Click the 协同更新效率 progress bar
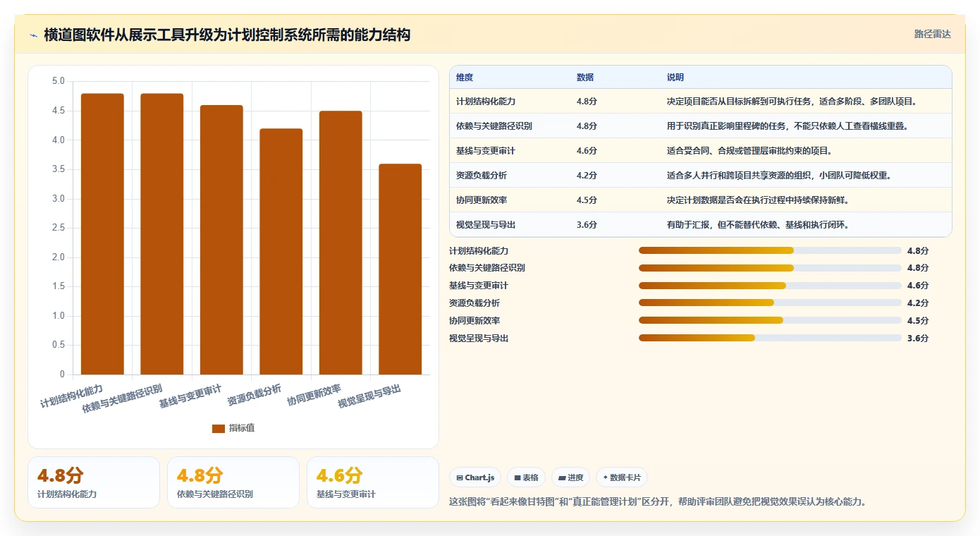Image resolution: width=980 pixels, height=536 pixels. (x=770, y=320)
